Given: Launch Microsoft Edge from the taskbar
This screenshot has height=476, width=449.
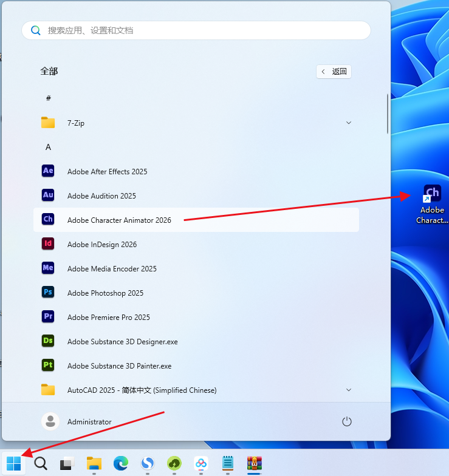Looking at the screenshot, I should [120, 464].
